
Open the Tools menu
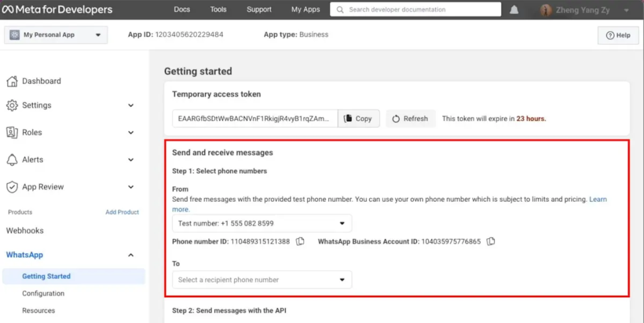tap(218, 9)
